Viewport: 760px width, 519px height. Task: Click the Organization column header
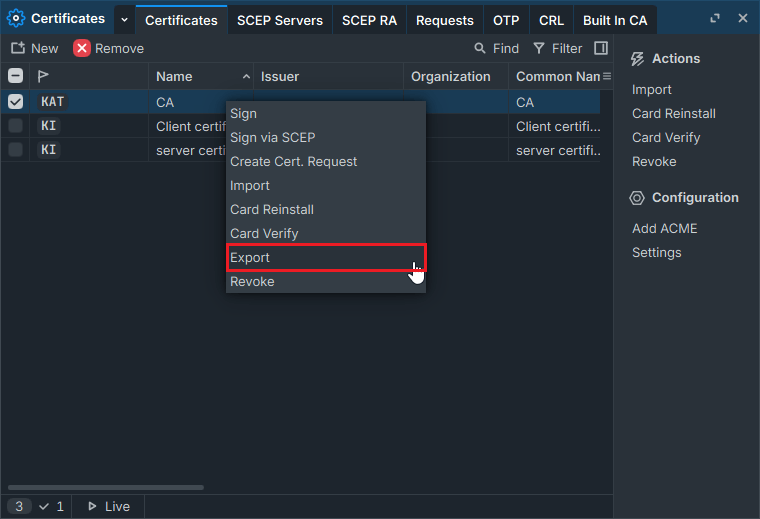click(456, 77)
